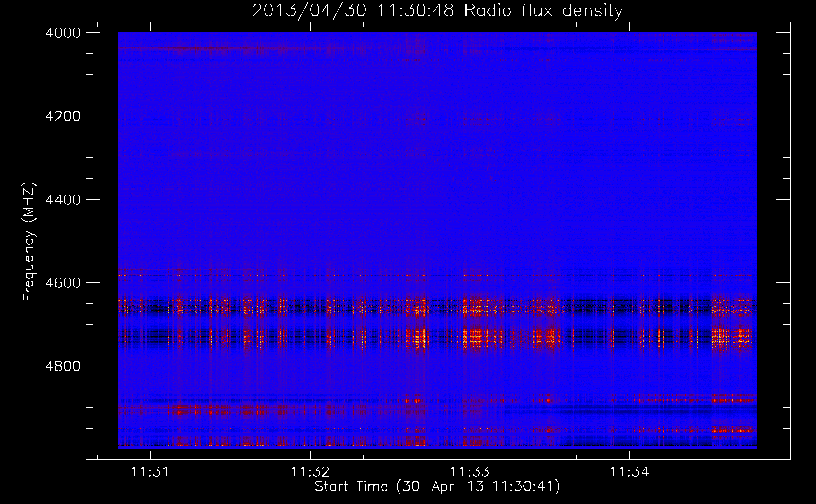Select the 4400 frequency tick label
Image resolution: width=816 pixels, height=504 pixels.
(x=63, y=200)
